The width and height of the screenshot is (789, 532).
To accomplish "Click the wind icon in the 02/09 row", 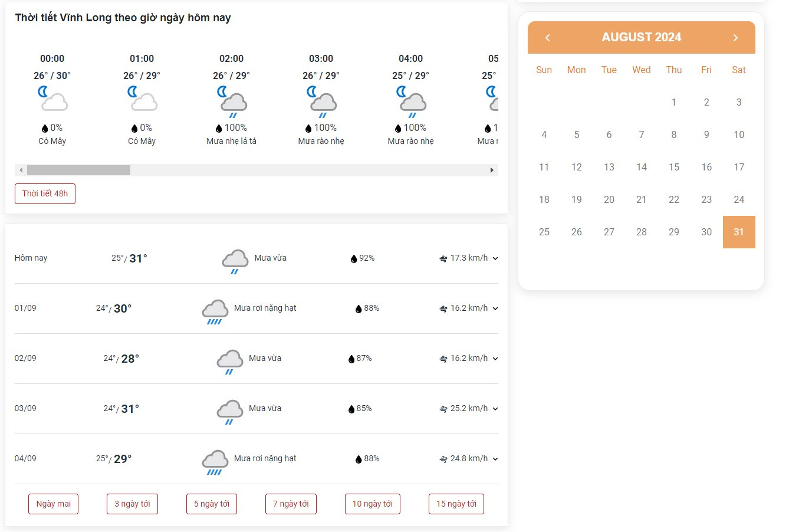I will pos(443,359).
